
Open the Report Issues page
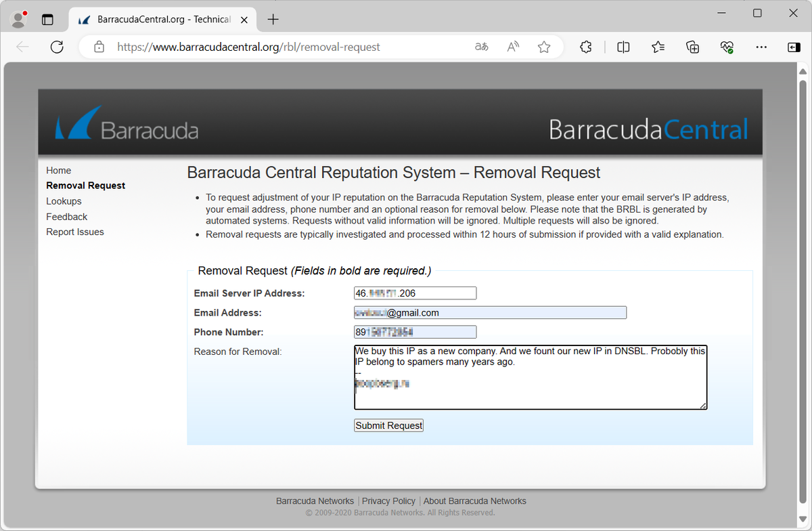(75, 232)
